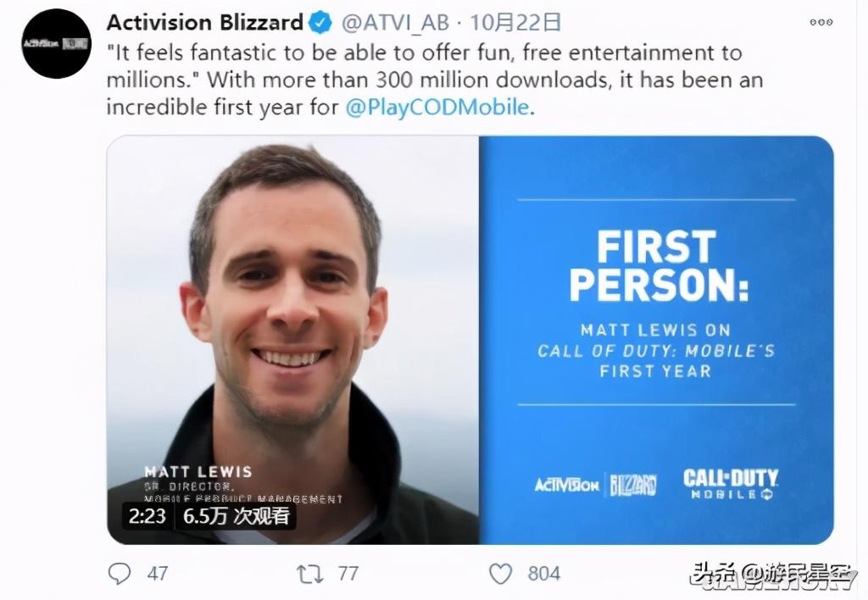The image size is (868, 600).
Task: Click the Blizzard logo in the video card
Action: click(632, 486)
